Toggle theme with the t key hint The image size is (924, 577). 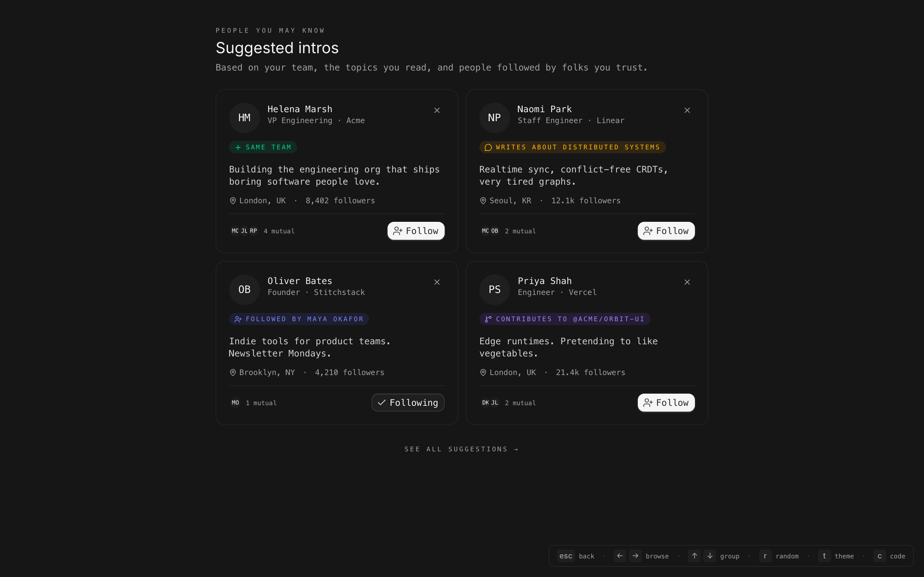pyautogui.click(x=824, y=556)
